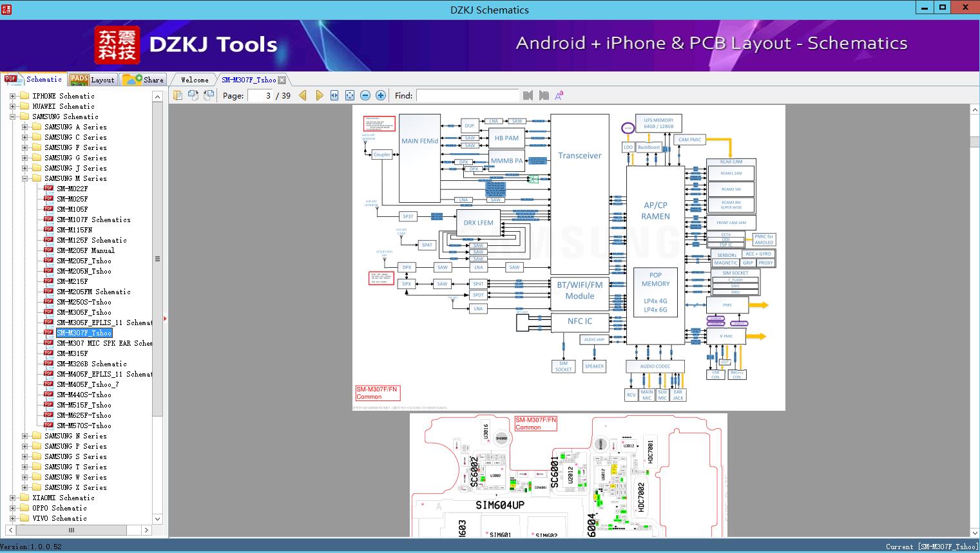Collapse the SAMSUNG M Series folder

[x=24, y=178]
